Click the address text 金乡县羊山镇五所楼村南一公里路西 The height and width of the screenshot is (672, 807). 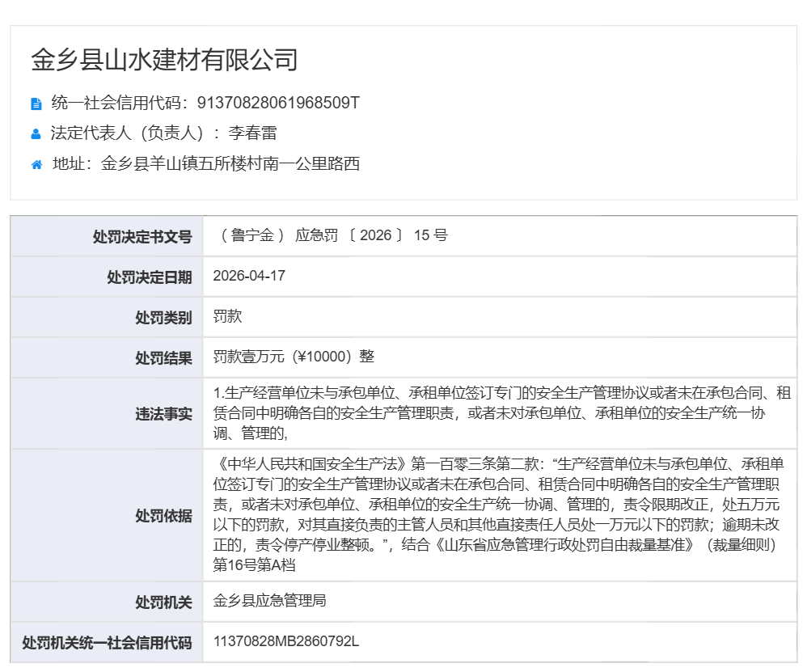(x=230, y=164)
